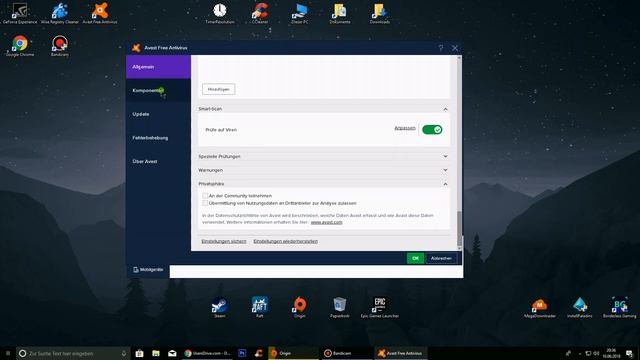The height and width of the screenshot is (360, 640).
Task: Collapse the Smart-Scan section
Action: [445, 109]
